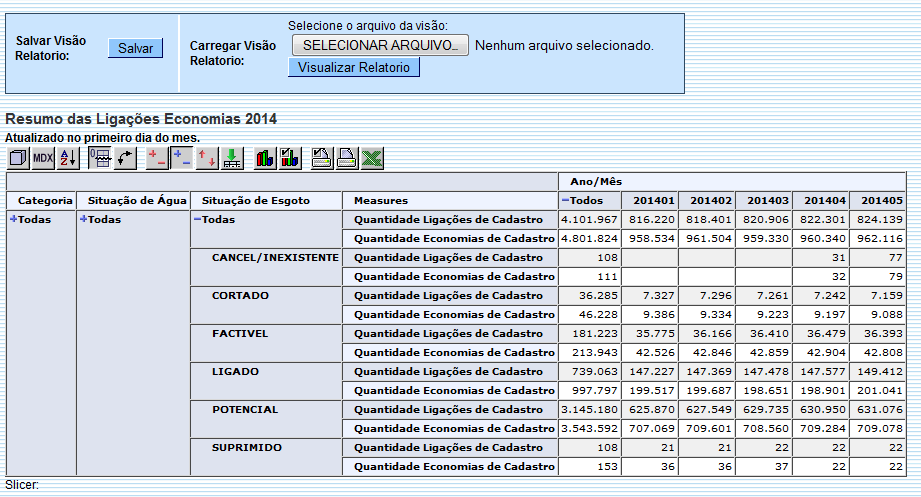This screenshot has width=921, height=497.
Task: Toggle the drill replace arrows mode
Action: click(x=207, y=158)
